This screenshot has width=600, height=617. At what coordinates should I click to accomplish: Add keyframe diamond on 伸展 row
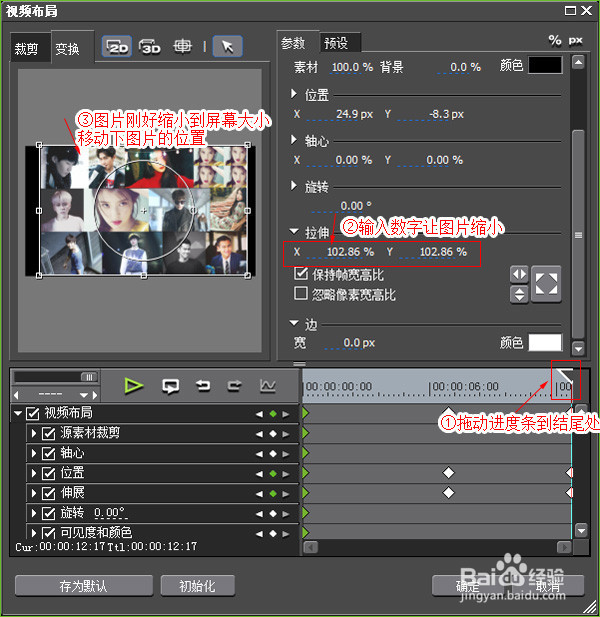[x=273, y=493]
